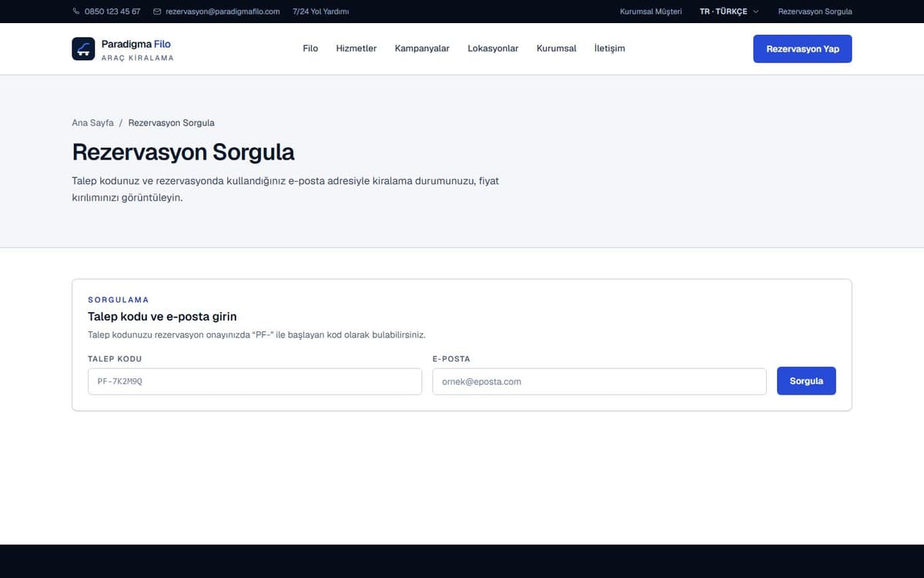Go to the Hizmetler menu

pos(357,49)
